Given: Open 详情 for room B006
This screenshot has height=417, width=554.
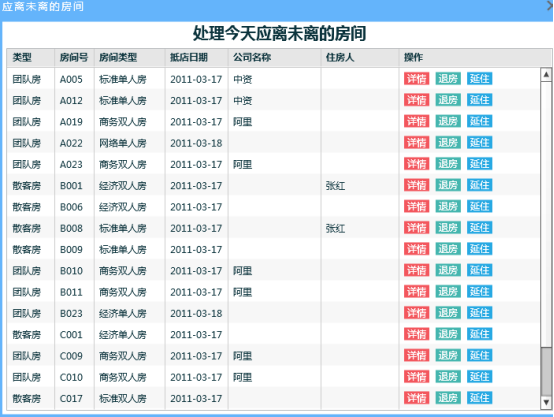Looking at the screenshot, I should click(x=417, y=206).
